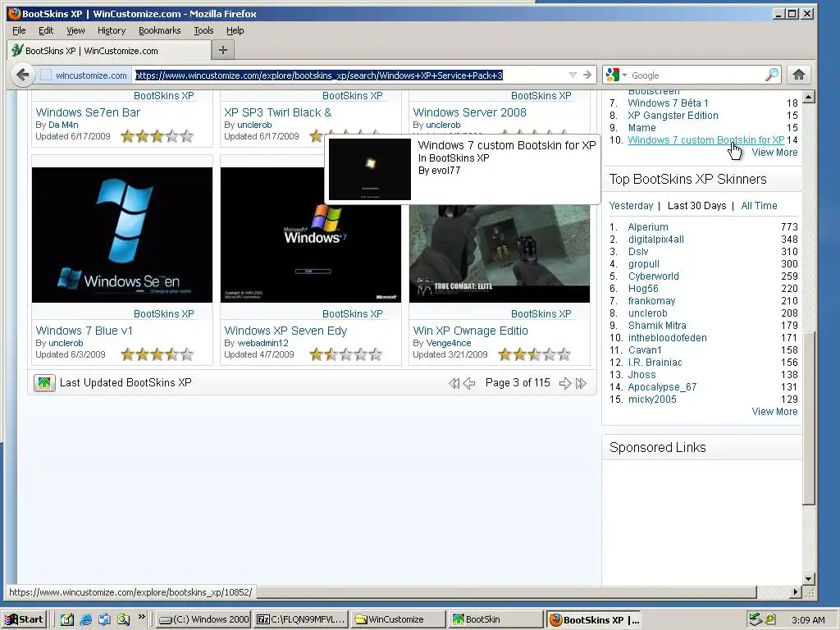Open the History menu
The height and width of the screenshot is (630, 840).
click(x=112, y=30)
